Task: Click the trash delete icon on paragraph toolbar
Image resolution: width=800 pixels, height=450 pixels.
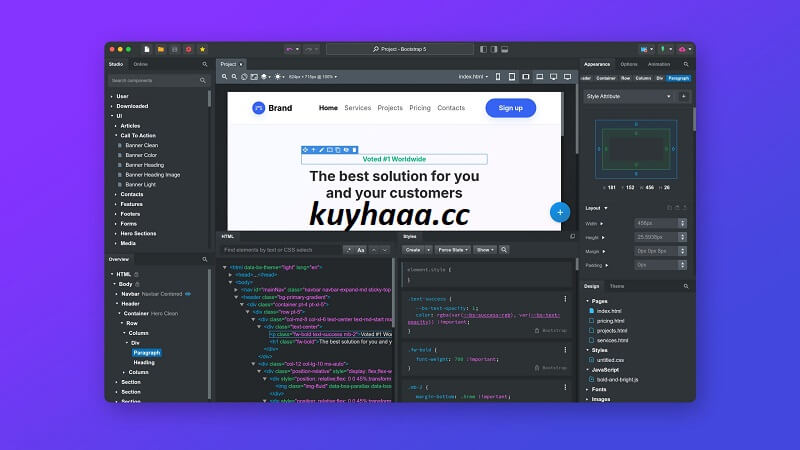Action: [354, 150]
